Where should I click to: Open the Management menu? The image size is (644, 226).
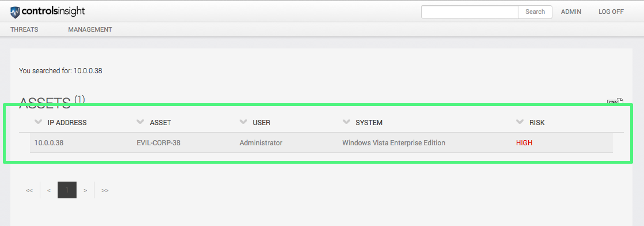click(90, 29)
